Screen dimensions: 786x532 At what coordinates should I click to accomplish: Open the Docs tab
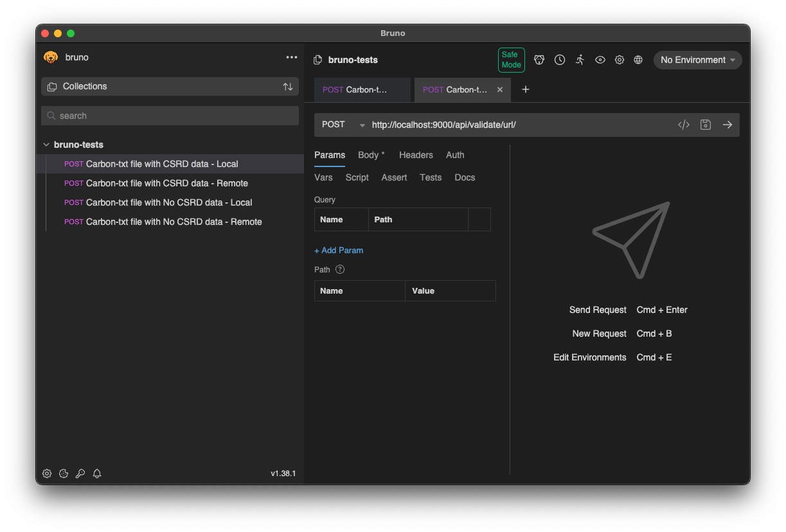(x=465, y=177)
